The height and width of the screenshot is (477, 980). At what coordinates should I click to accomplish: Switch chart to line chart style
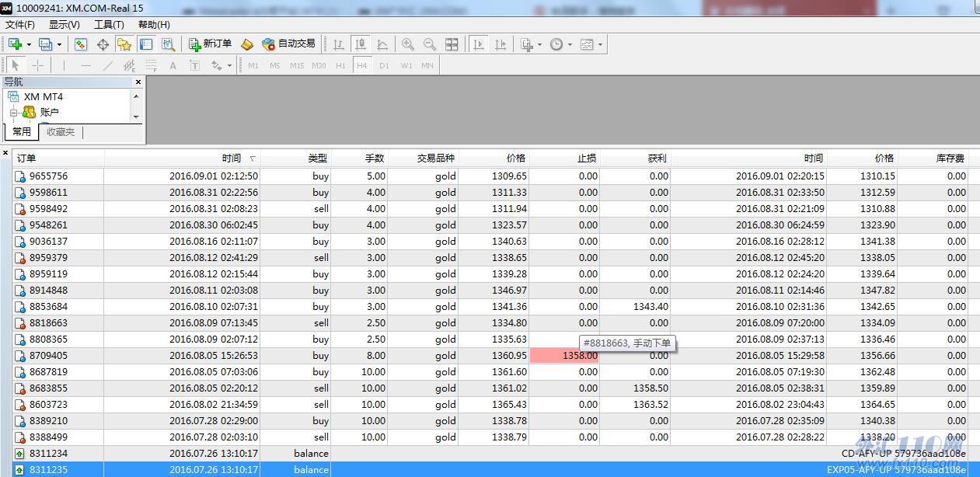coord(382,44)
